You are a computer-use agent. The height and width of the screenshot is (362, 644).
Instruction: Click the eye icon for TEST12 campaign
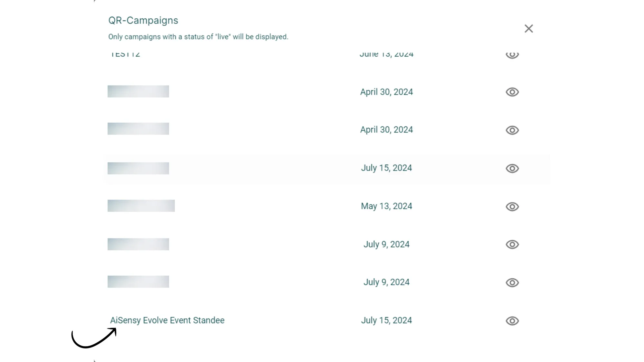pos(512,54)
